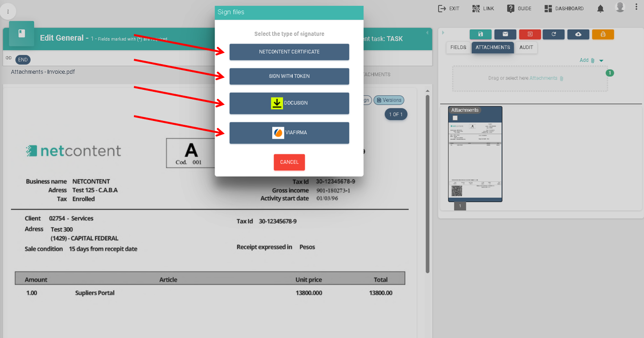The width and height of the screenshot is (644, 338).
Task: Click the scroll-up arrow of document viewer
Action: (x=427, y=91)
